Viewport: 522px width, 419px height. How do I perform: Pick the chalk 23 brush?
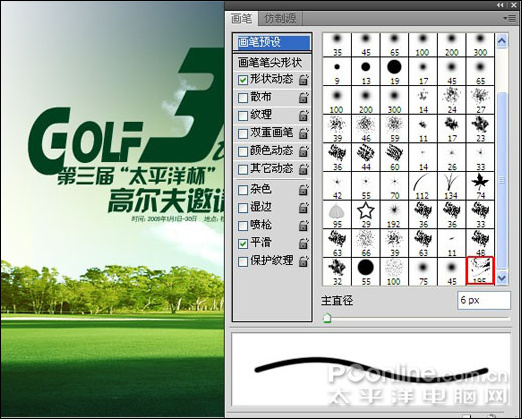pyautogui.click(x=480, y=128)
